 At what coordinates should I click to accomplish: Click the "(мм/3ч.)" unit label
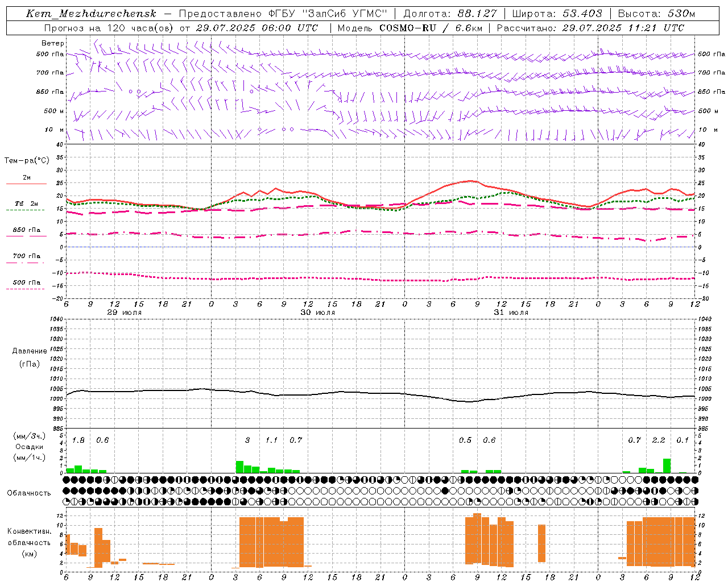click(29, 436)
